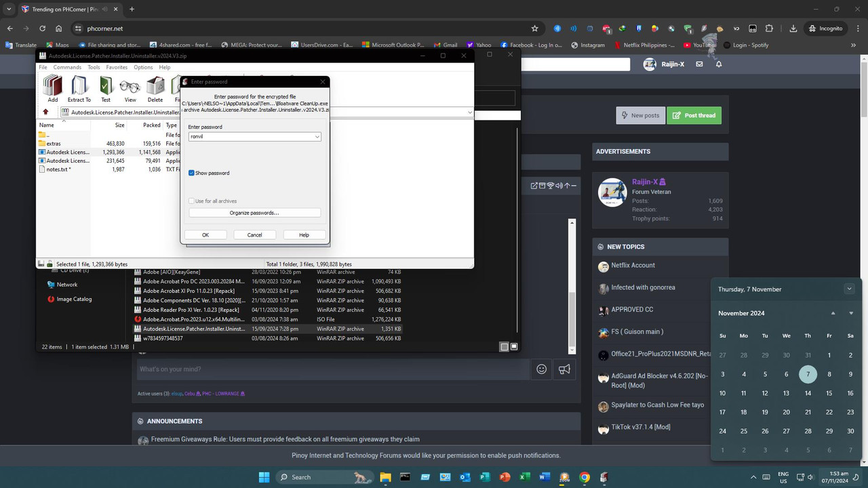The height and width of the screenshot is (488, 868).
Task: Click the Delete toolbar icon in WinRAR
Action: click(x=155, y=89)
